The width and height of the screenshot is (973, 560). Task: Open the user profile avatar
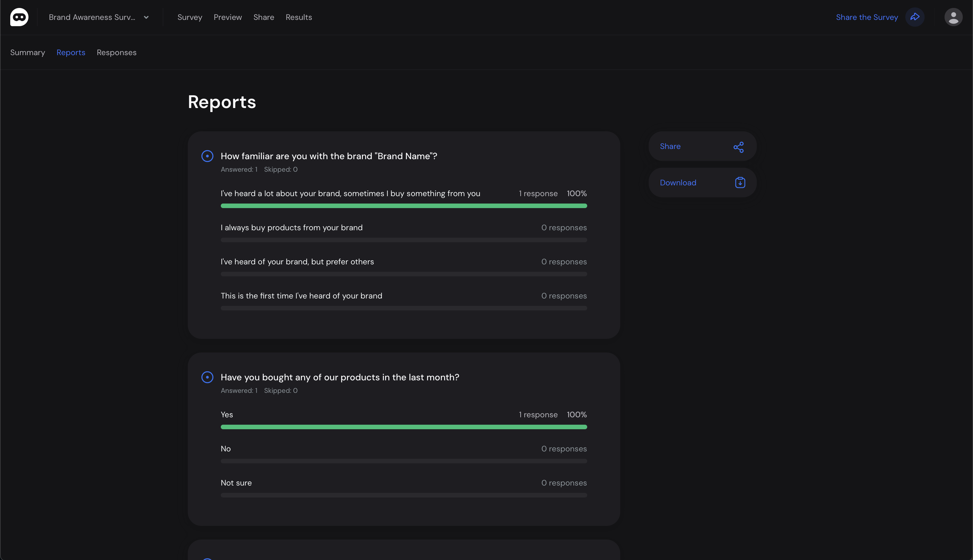[x=953, y=17]
